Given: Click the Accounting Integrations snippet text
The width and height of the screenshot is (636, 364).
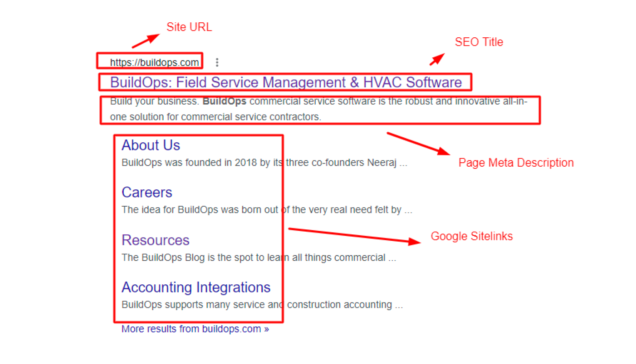Looking at the screenshot, I should tap(262, 305).
